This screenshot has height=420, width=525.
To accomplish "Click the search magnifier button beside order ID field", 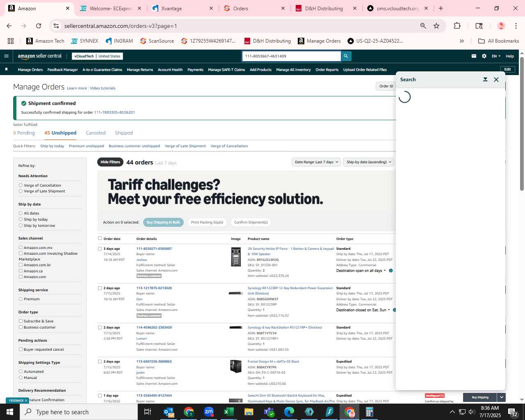I will point(346,56).
